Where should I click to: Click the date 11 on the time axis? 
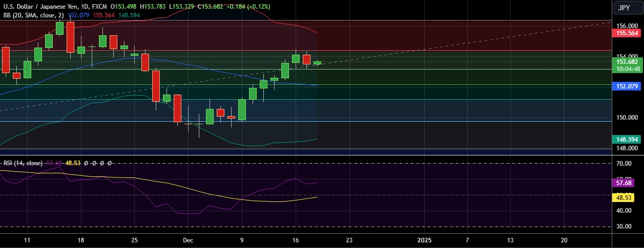click(x=27, y=240)
